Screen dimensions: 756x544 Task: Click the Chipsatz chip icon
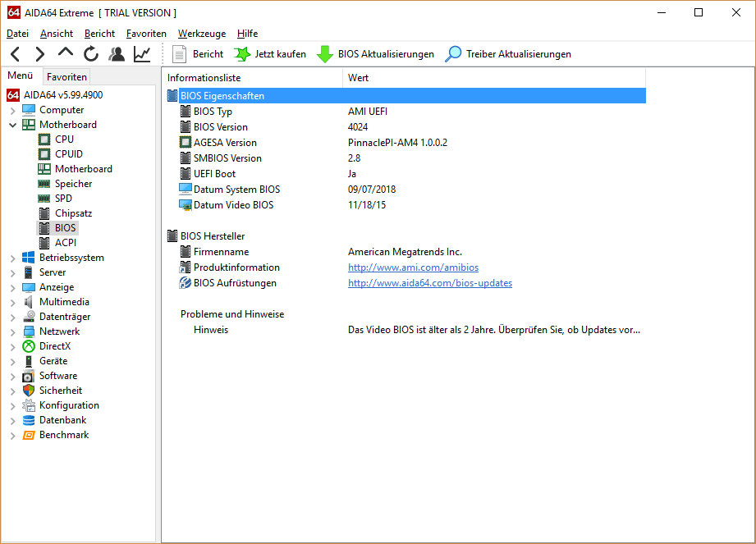tap(44, 213)
